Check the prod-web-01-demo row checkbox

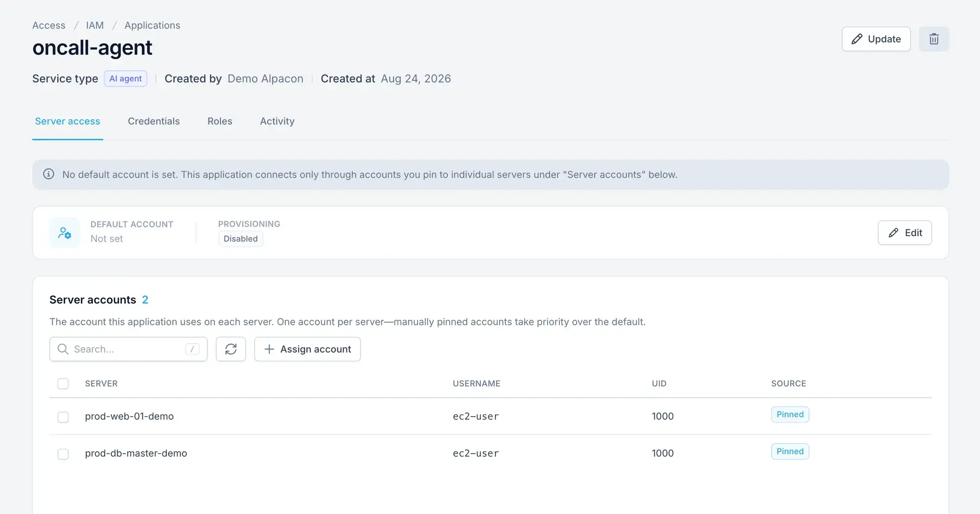pos(63,417)
